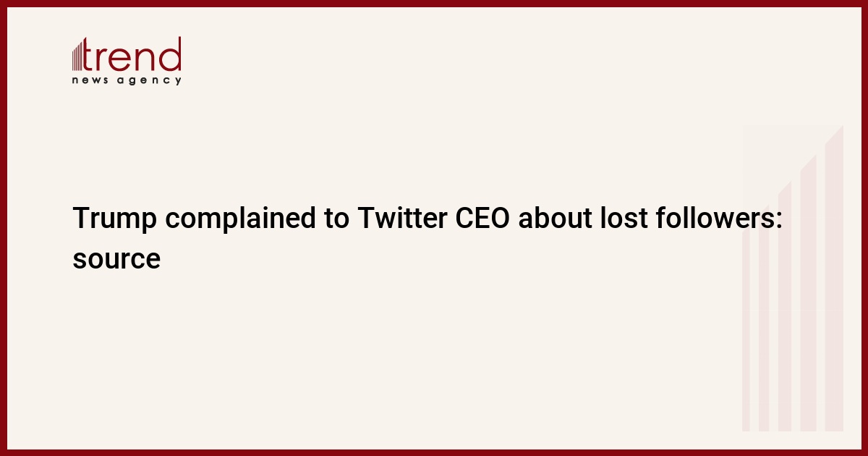Click the "news agency" tagline text
This screenshot has height=456, width=868.
(x=127, y=80)
